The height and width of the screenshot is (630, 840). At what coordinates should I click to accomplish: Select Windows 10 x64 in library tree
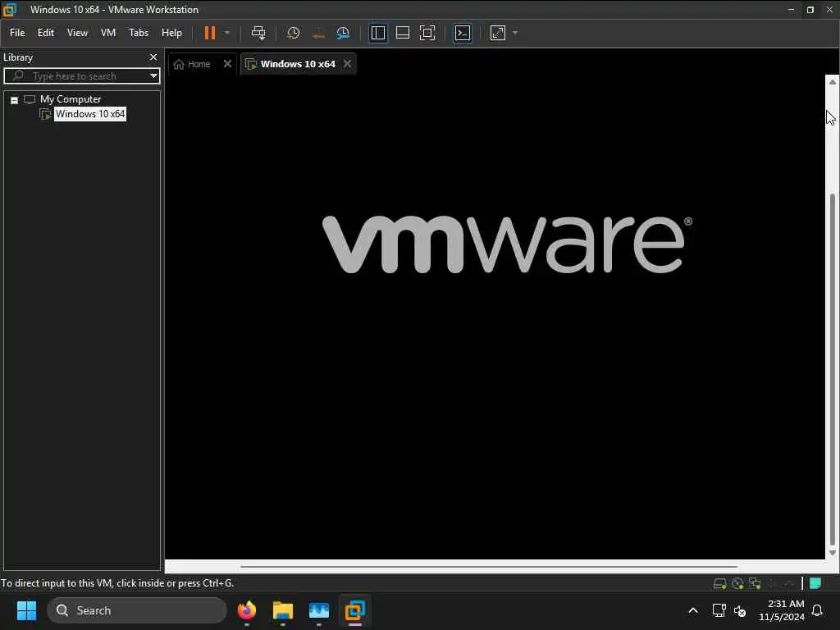(x=90, y=114)
